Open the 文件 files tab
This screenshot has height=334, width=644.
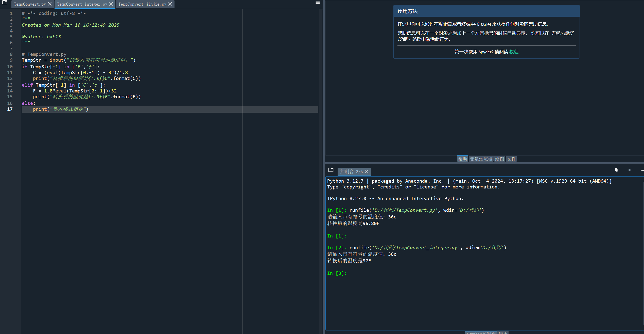511,159
